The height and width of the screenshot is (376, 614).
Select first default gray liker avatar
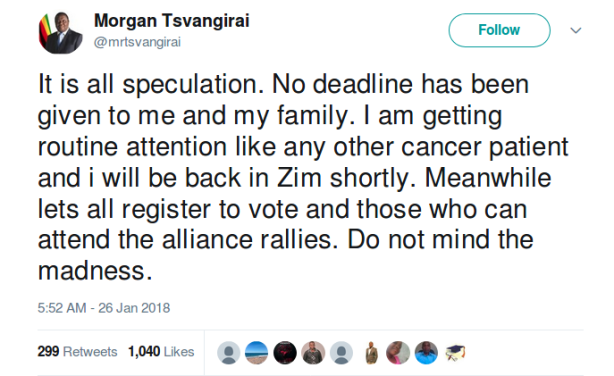[229, 352]
